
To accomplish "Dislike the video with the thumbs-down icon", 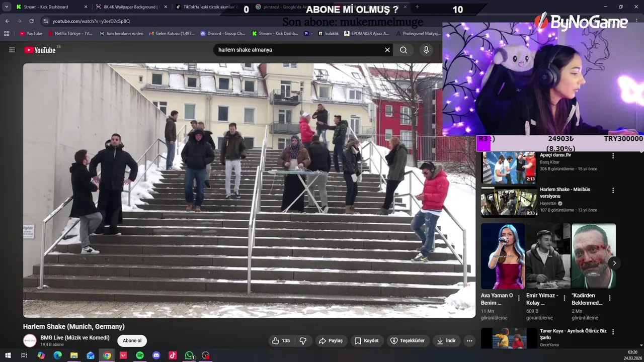I will coord(303,341).
